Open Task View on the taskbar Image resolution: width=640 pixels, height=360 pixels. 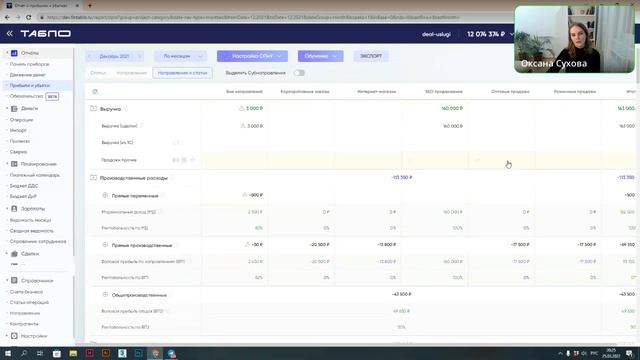tap(40, 353)
